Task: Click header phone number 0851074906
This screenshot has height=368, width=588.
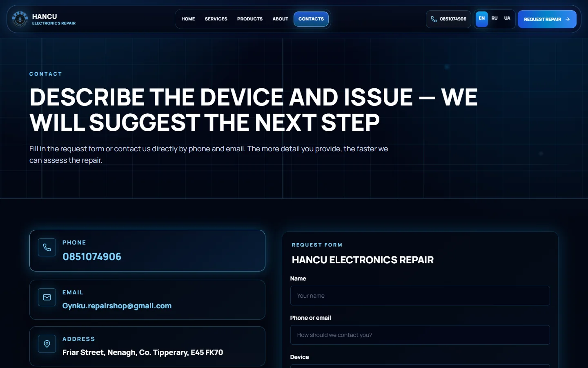Action: (x=453, y=19)
